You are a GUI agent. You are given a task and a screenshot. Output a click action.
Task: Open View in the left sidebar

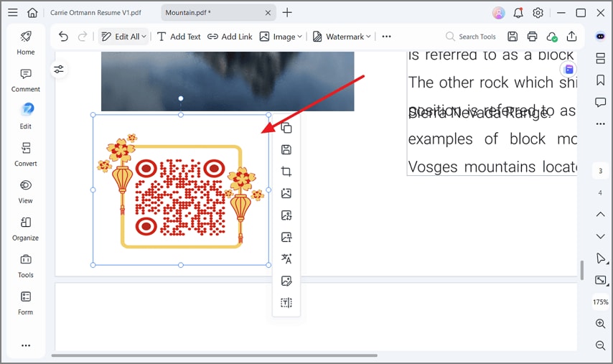pyautogui.click(x=26, y=192)
